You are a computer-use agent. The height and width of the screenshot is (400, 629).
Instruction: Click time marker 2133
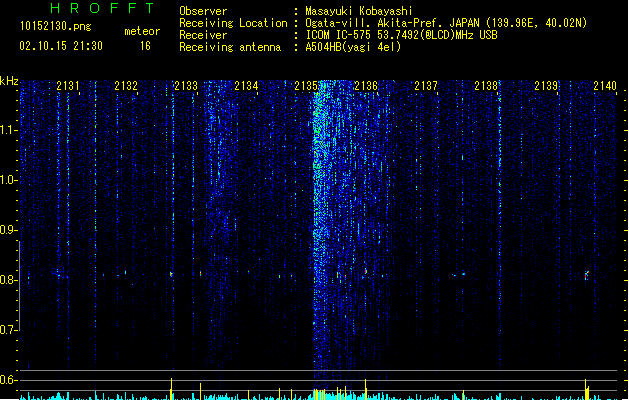click(186, 86)
